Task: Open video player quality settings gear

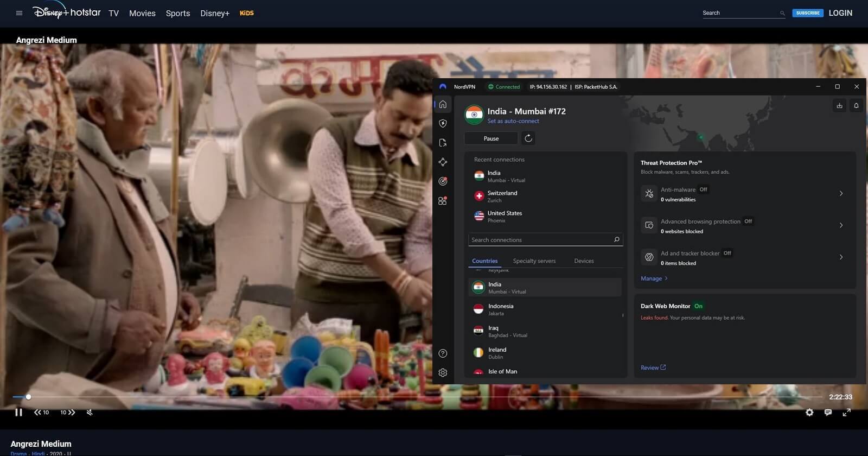Action: [x=809, y=413]
